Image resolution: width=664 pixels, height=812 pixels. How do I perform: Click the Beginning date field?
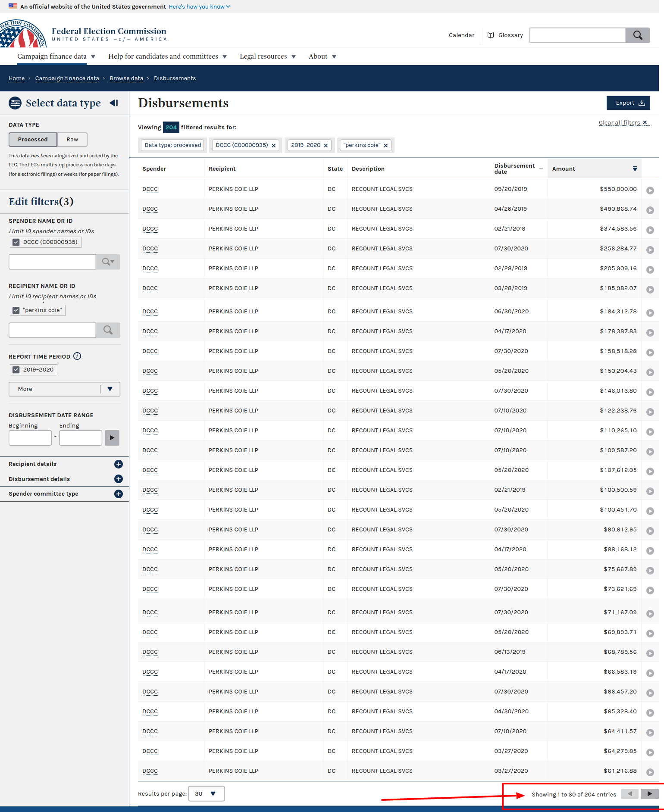click(x=30, y=438)
